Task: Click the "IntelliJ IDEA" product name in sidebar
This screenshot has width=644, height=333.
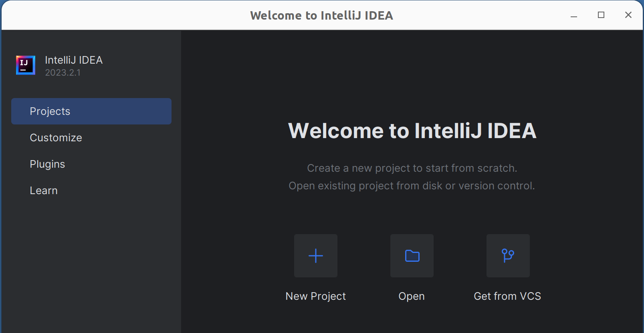Action: [74, 60]
